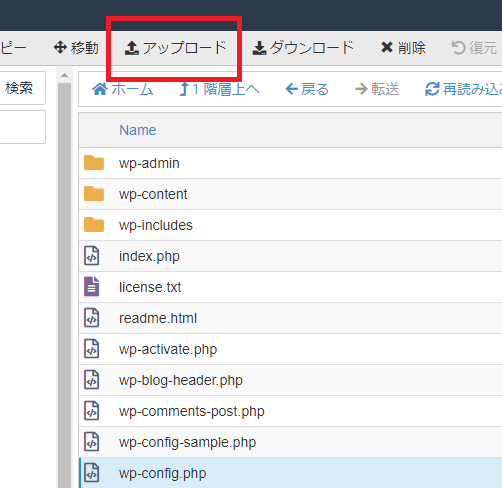Click the アップロード (Upload) toolbar button

[176, 48]
